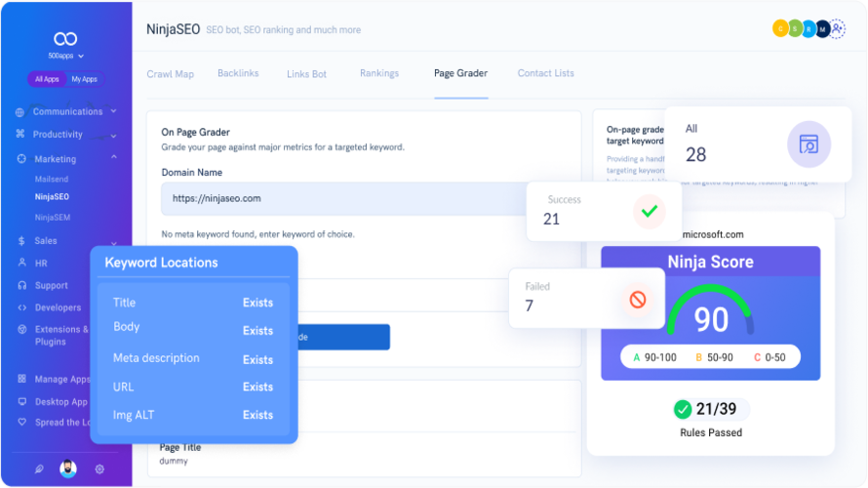Viewport: 868px width, 488px height.
Task: Click the URL row in Keyword Locations
Action: 193,386
